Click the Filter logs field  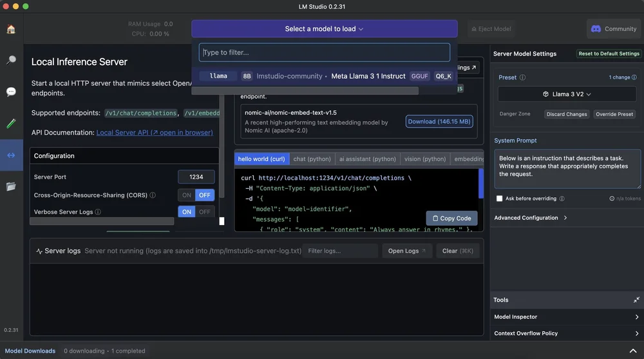(339, 251)
